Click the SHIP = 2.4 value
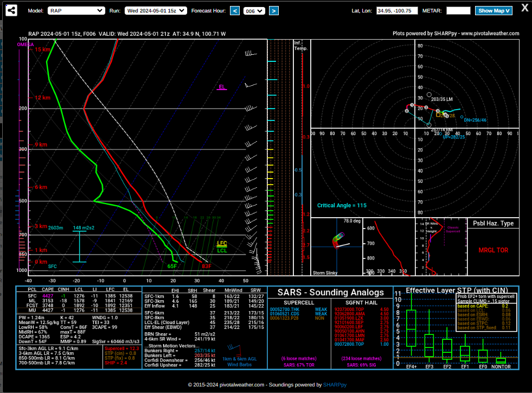 tap(116, 363)
